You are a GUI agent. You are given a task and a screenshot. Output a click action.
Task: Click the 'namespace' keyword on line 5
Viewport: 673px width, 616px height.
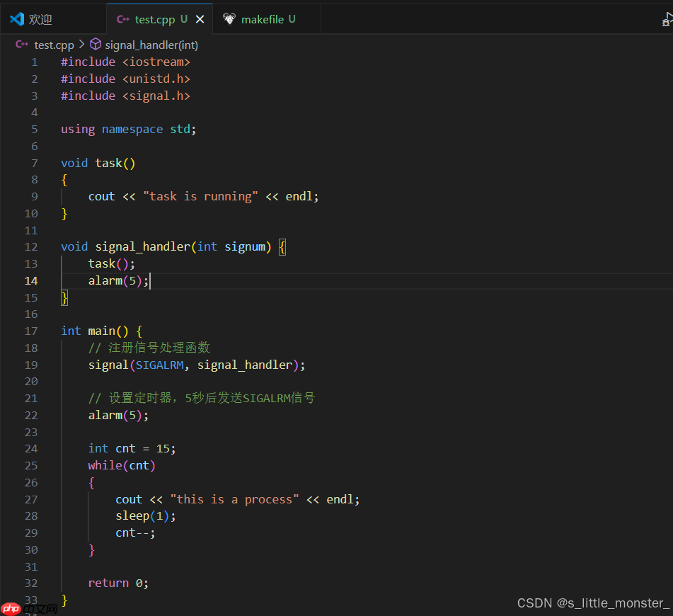click(132, 130)
